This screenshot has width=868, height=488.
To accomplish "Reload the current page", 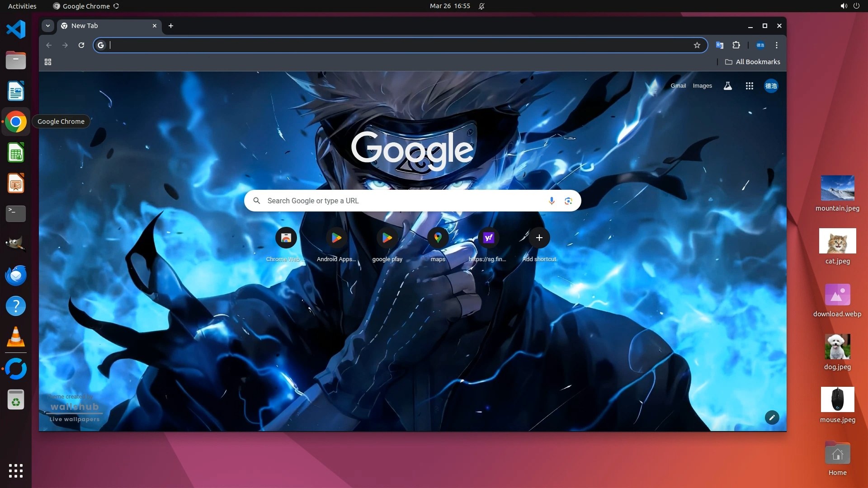I will [x=81, y=45].
